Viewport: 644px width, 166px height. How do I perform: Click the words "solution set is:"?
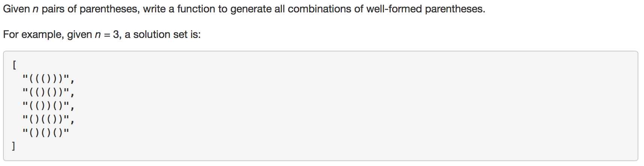coord(167,35)
